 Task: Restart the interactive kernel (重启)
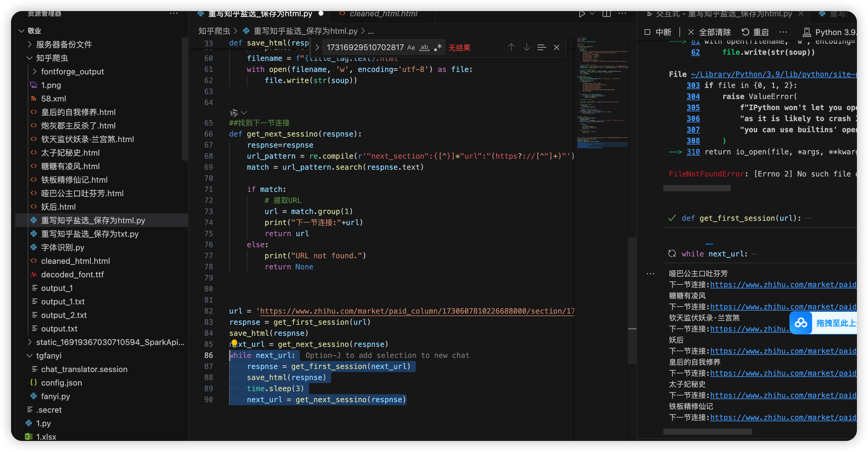pos(755,32)
